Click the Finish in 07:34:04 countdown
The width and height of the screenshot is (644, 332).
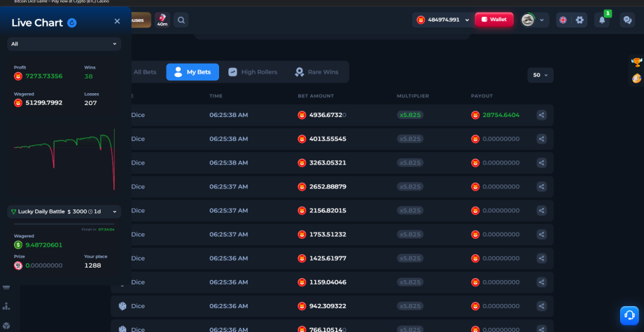tap(98, 229)
